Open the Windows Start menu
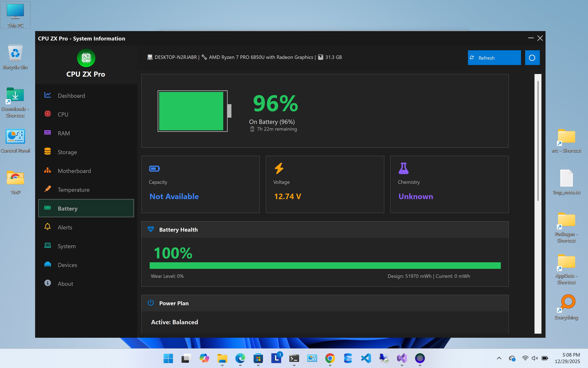This screenshot has width=588, height=368. click(168, 358)
